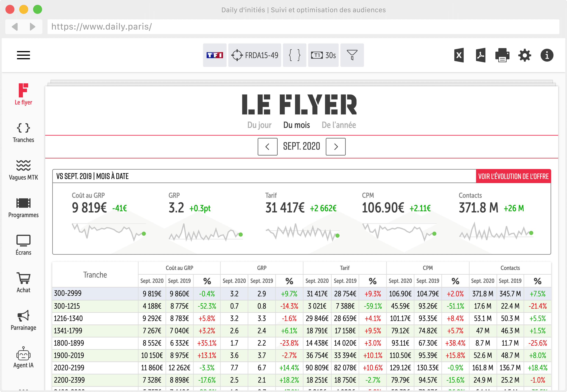The height and width of the screenshot is (392, 567).
Task: Click the +35.1% cell in the 1800-1899 row
Action: pos(207,343)
